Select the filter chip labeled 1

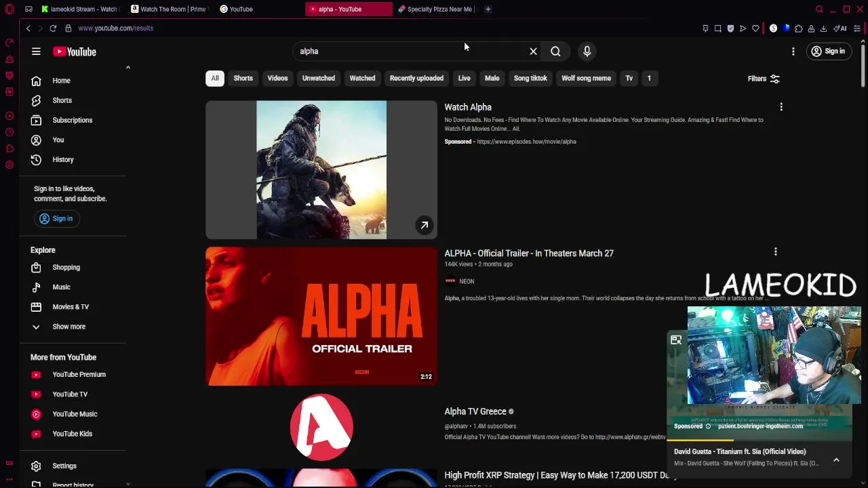point(649,78)
